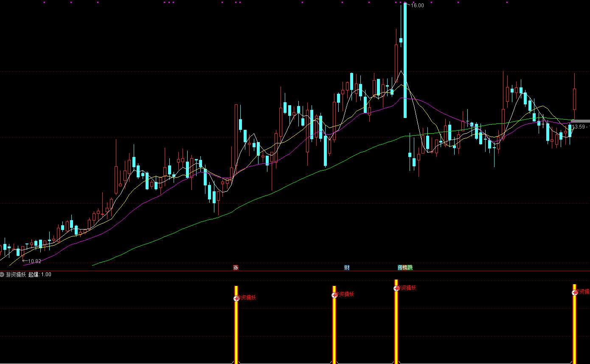Click the 榜 ranking marker icon
590x364 pixels.
coord(405,268)
